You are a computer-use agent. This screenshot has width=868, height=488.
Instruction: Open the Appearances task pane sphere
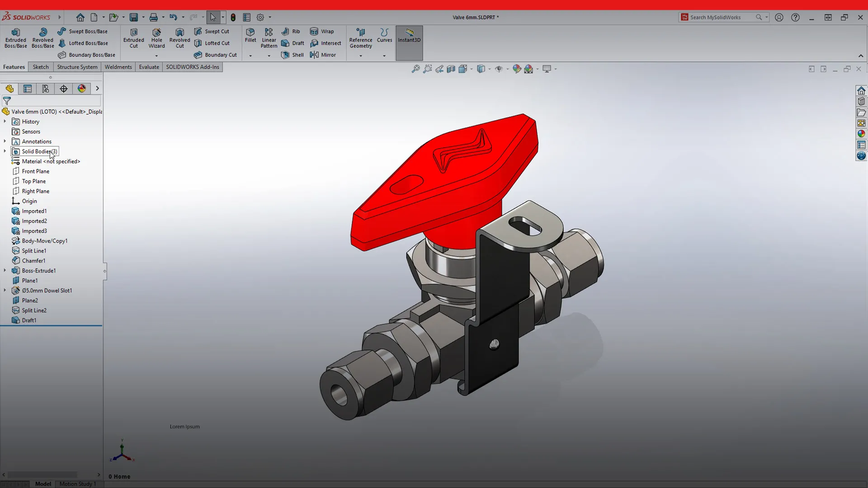pyautogui.click(x=862, y=133)
